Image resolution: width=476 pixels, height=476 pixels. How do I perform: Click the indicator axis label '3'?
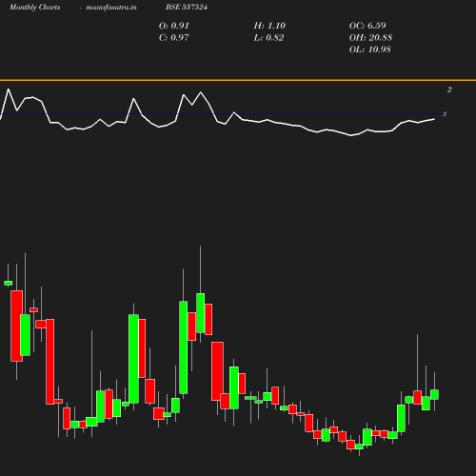(x=445, y=114)
